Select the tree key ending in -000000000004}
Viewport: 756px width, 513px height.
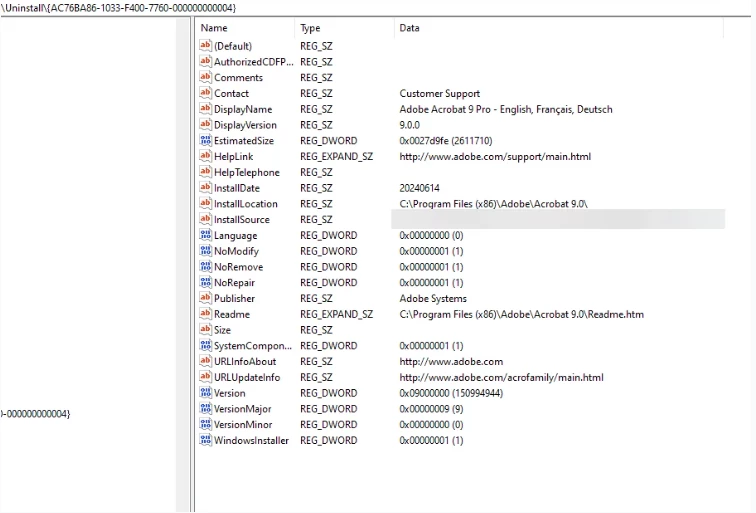(x=35, y=414)
